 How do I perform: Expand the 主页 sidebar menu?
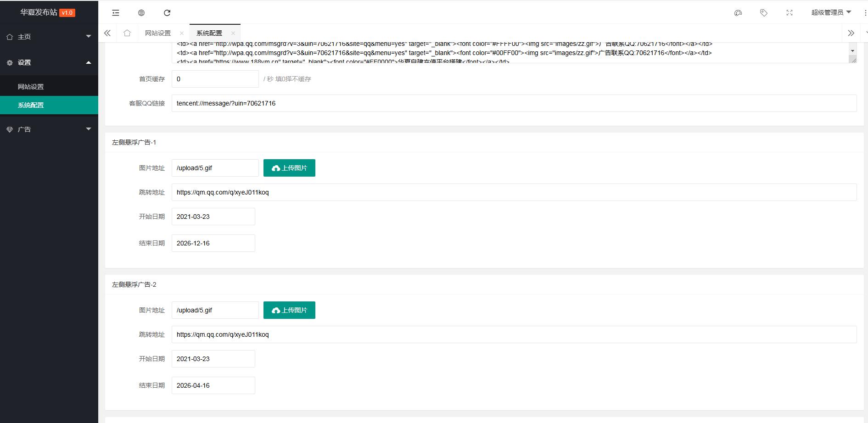[x=49, y=37]
